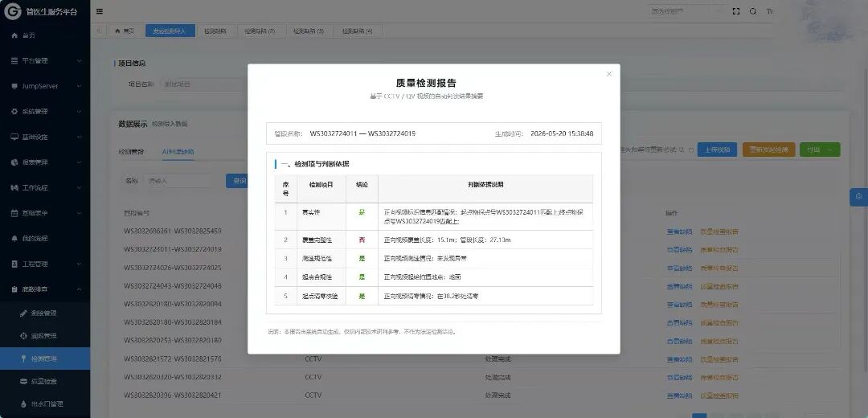Open the tab ending with (3)
This screenshot has height=418, width=868.
point(309,31)
